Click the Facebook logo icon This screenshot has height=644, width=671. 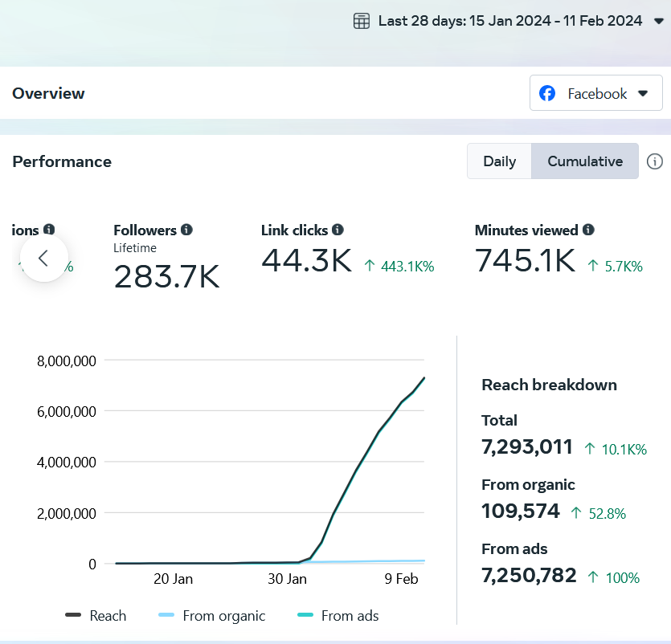547,93
